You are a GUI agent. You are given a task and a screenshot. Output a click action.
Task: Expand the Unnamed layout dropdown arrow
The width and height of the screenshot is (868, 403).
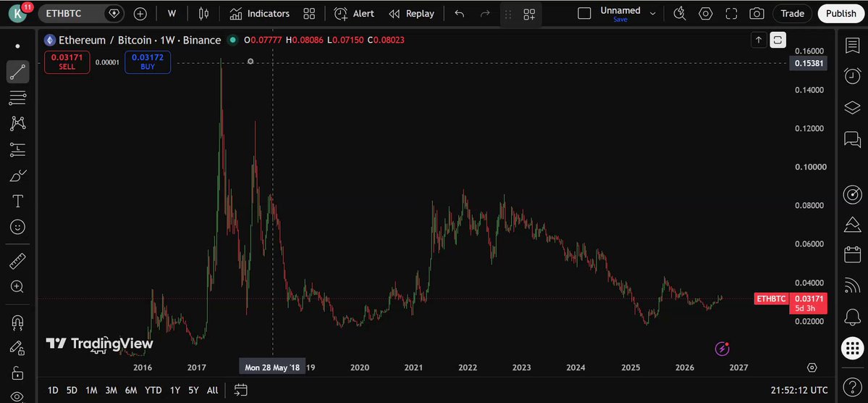click(x=653, y=13)
